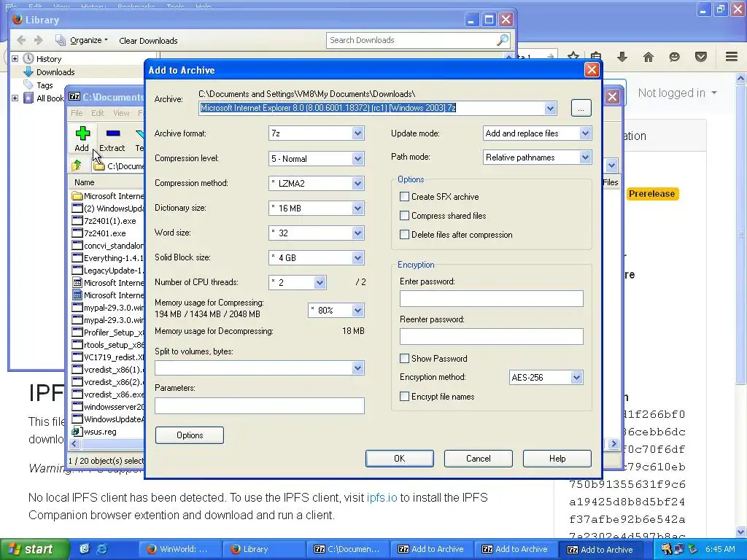Expand the All Bookmarks tree node
Image resolution: width=747 pixels, height=560 pixels.
(15, 98)
